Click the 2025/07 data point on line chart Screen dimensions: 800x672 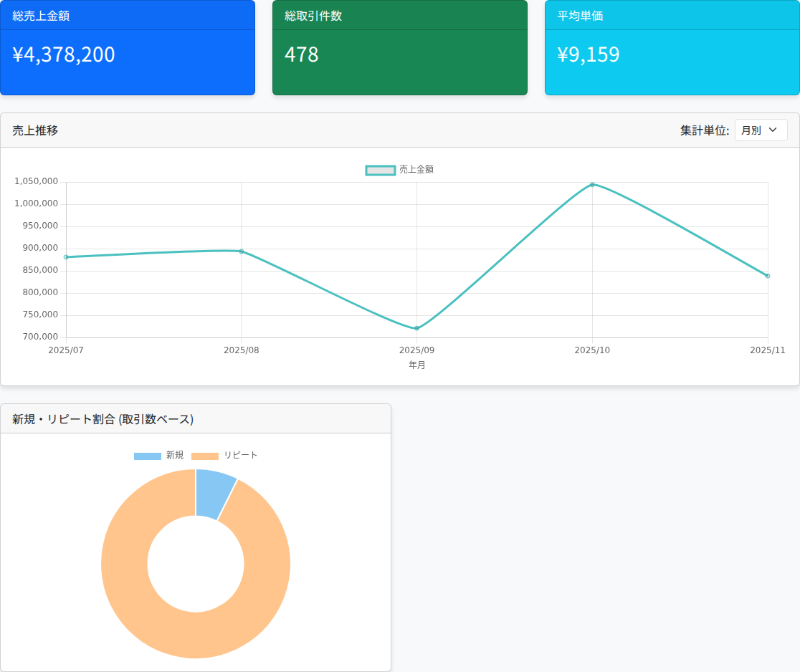pos(66,257)
